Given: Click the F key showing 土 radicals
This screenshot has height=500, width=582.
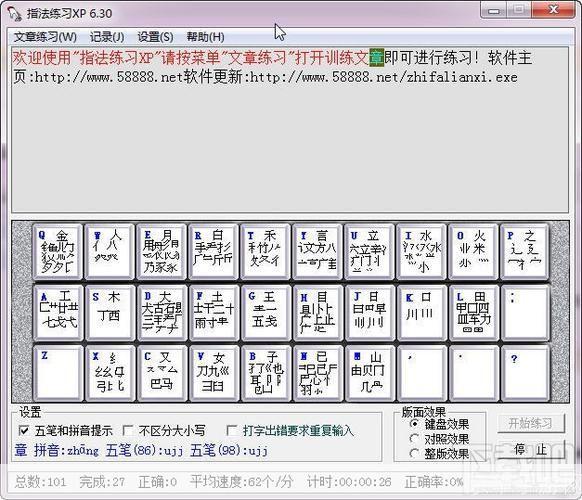Looking at the screenshot, I should click(213, 313).
